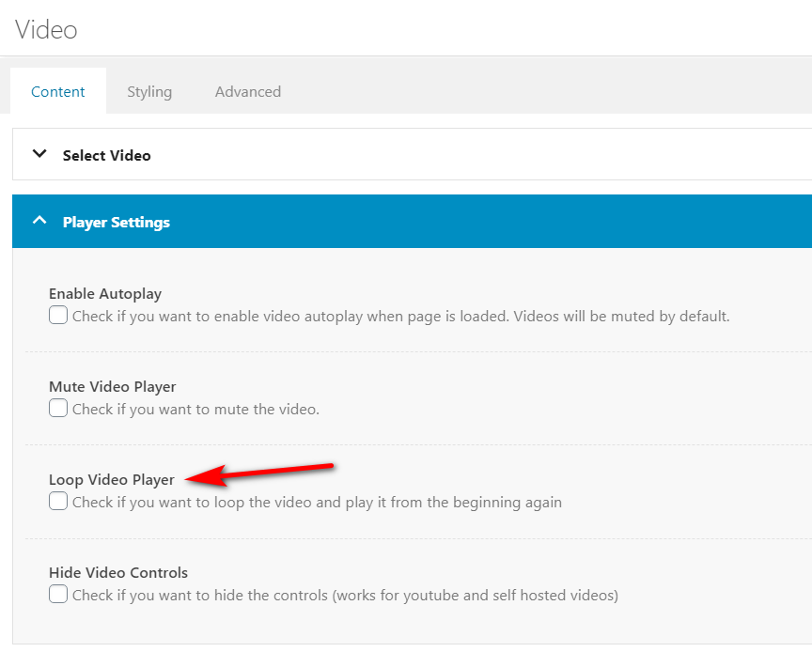Image resolution: width=812 pixels, height=652 pixels.
Task: Click the Loop Video Player label
Action: (x=111, y=479)
